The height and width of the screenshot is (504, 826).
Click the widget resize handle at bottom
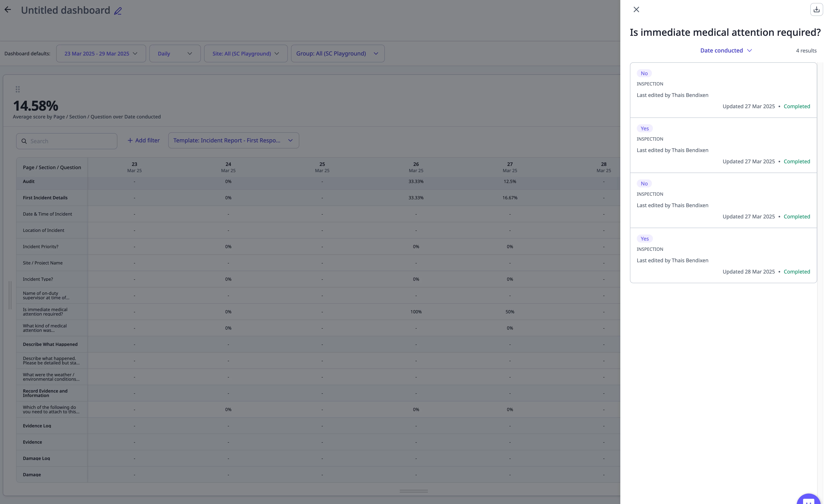click(413, 491)
